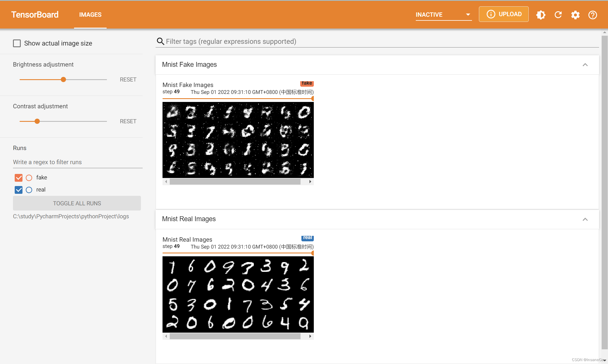
Task: Switch to the IMAGES tab
Action: (x=90, y=15)
